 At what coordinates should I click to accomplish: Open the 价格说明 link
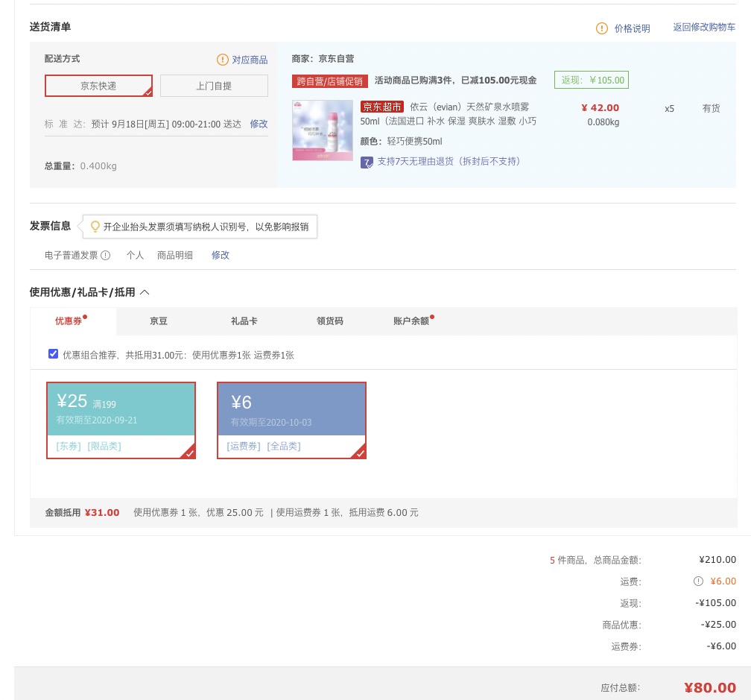click(x=633, y=28)
